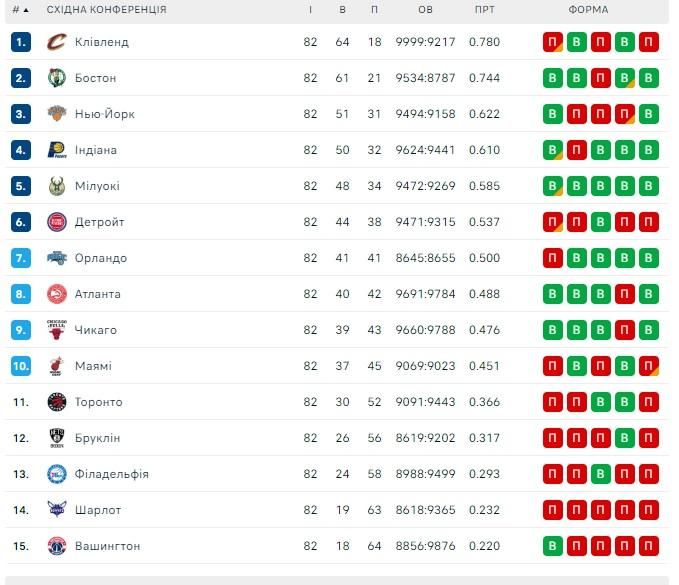Click the Chicago Bulls team logo
The image size is (679, 585).
[56, 330]
